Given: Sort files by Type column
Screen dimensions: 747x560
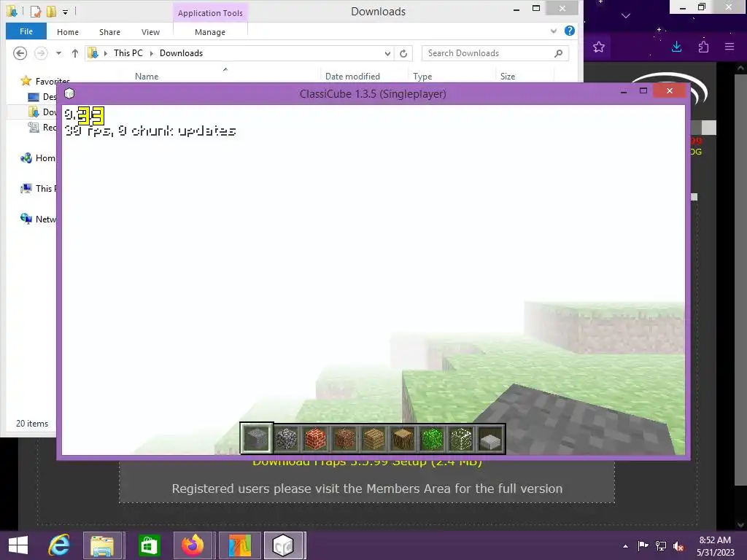Looking at the screenshot, I should [x=422, y=76].
